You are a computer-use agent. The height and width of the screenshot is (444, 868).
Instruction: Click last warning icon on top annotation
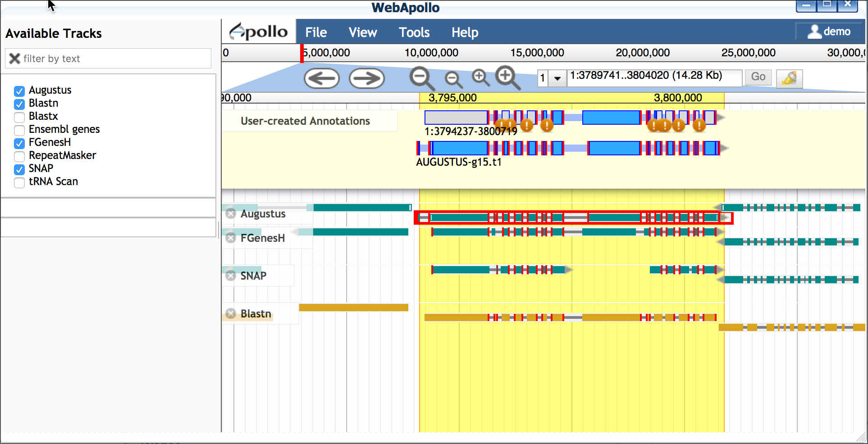pos(699,125)
